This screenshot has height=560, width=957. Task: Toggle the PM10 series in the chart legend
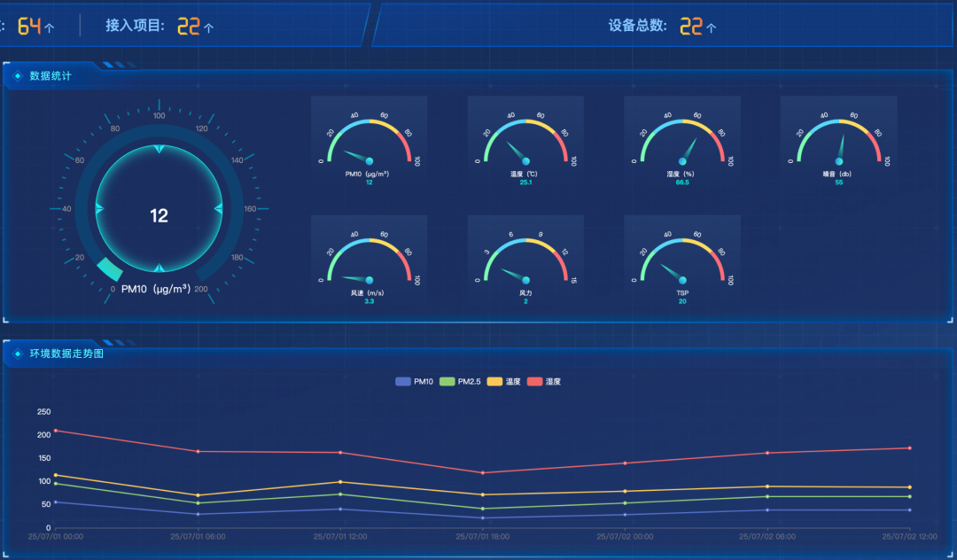coord(415,381)
